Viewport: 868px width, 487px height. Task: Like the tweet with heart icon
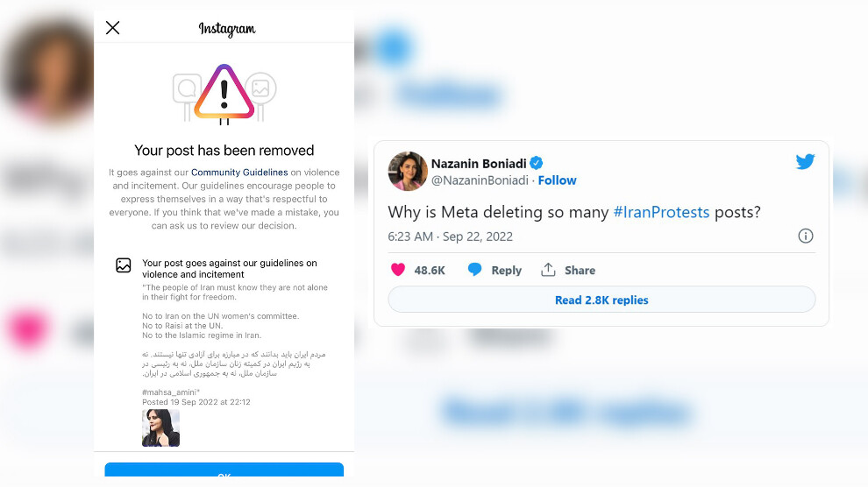click(398, 270)
